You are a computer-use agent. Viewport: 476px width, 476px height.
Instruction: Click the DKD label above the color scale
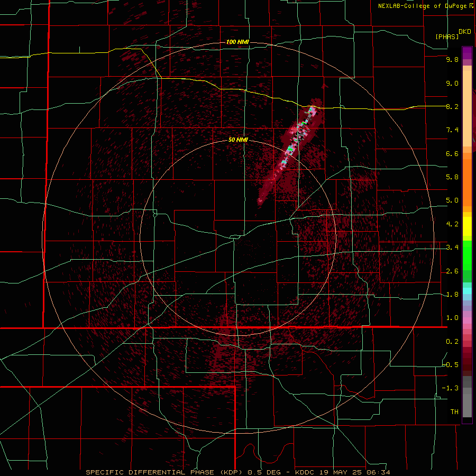[x=464, y=32]
